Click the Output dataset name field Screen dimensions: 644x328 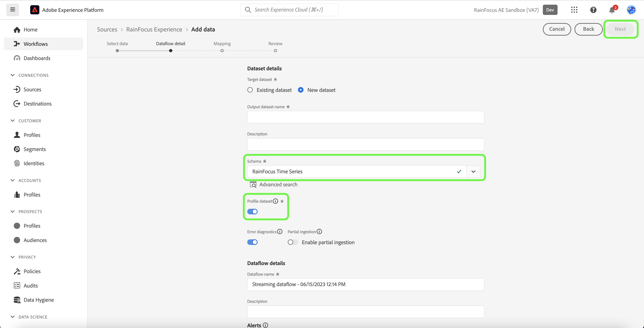point(365,117)
